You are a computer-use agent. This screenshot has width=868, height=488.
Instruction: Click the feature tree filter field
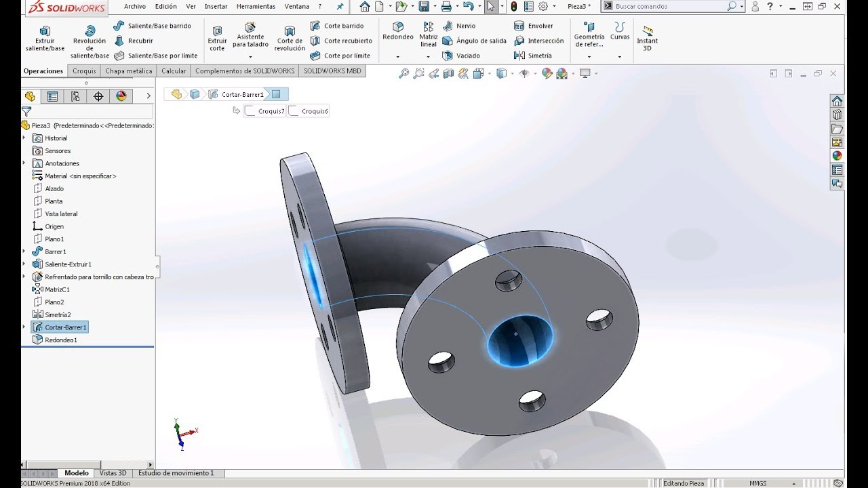(92, 111)
